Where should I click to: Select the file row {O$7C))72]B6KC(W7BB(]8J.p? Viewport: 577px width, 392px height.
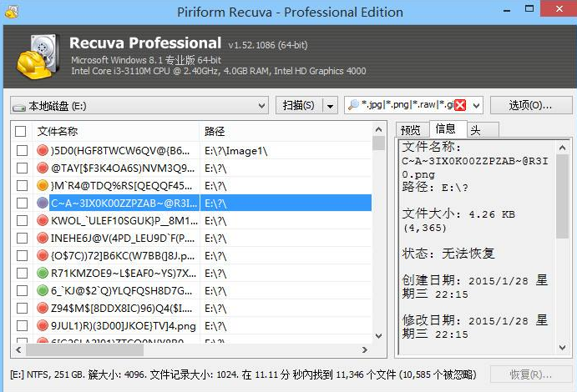tap(191, 255)
